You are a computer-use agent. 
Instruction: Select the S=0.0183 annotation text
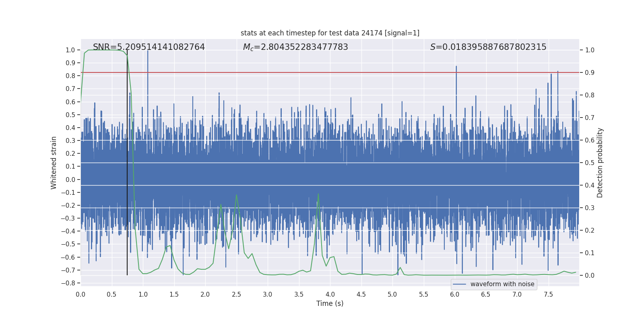pos(488,47)
